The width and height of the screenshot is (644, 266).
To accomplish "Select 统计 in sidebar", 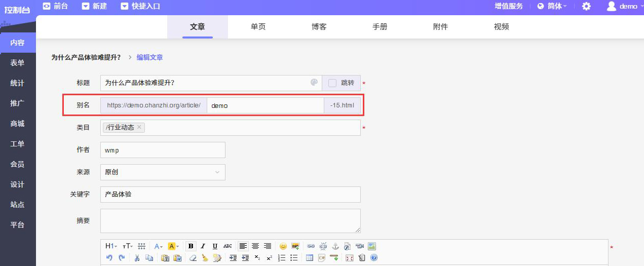I will (x=18, y=83).
